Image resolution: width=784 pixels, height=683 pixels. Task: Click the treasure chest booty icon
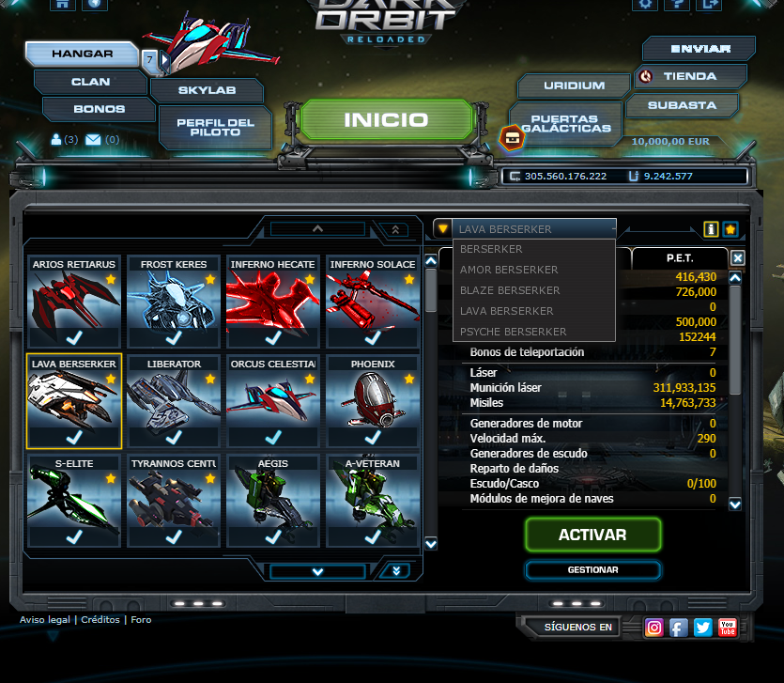point(512,137)
